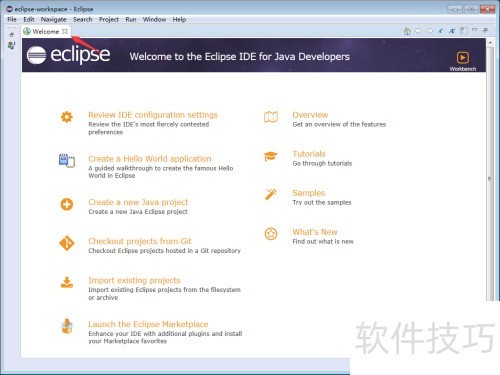Open the Window menu
Screen dimensions: 500x375
click(154, 19)
